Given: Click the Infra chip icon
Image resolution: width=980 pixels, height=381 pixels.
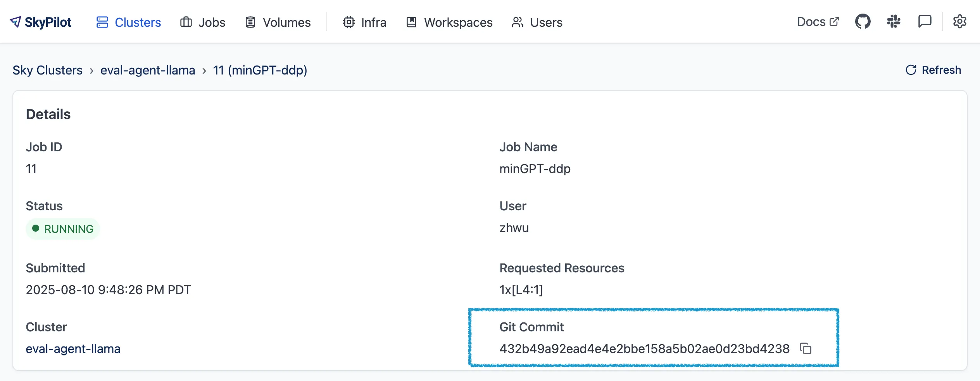Looking at the screenshot, I should 349,22.
